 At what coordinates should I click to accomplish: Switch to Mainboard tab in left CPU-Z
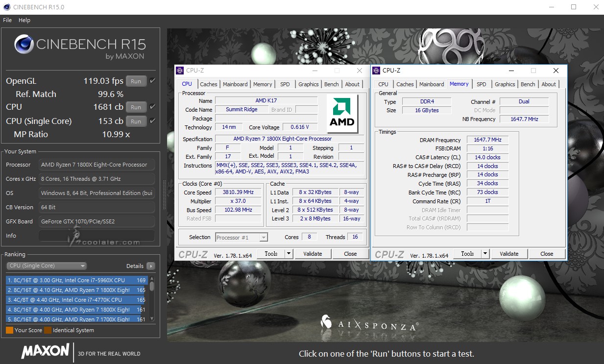tap(235, 84)
